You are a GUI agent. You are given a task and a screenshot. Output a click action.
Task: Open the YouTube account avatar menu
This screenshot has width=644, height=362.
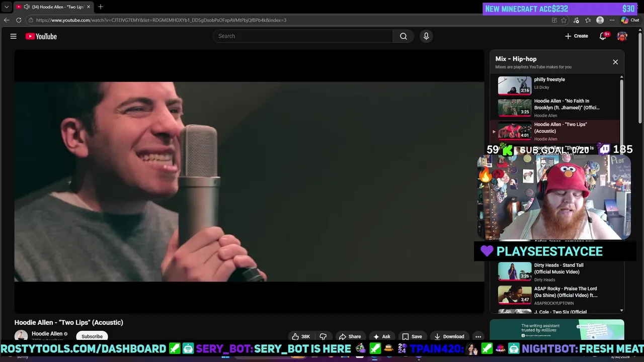(x=622, y=36)
